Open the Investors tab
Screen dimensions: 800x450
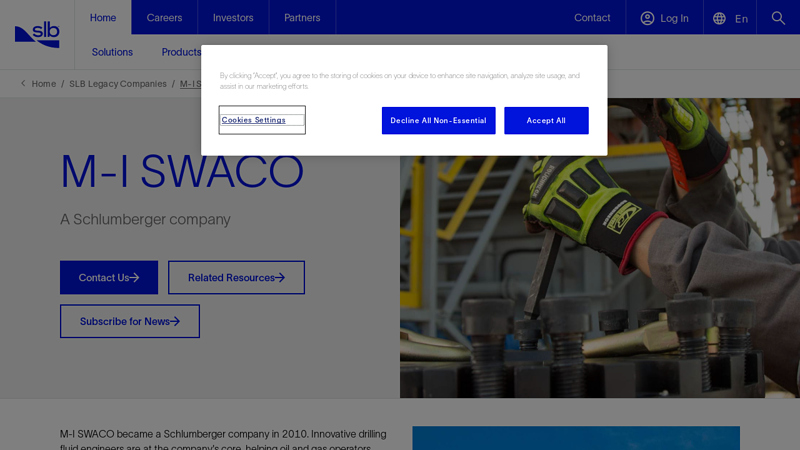(x=233, y=17)
